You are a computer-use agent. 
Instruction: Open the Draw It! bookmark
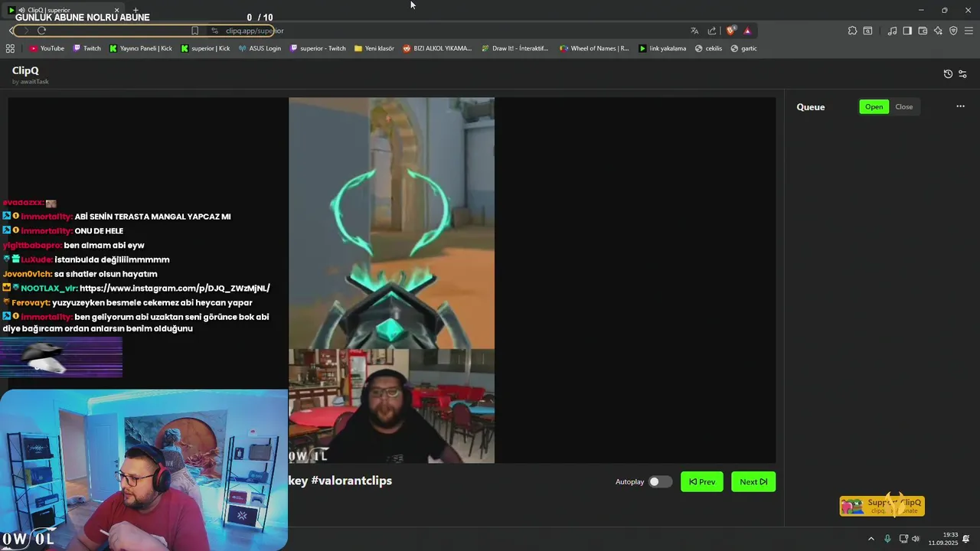(x=514, y=48)
